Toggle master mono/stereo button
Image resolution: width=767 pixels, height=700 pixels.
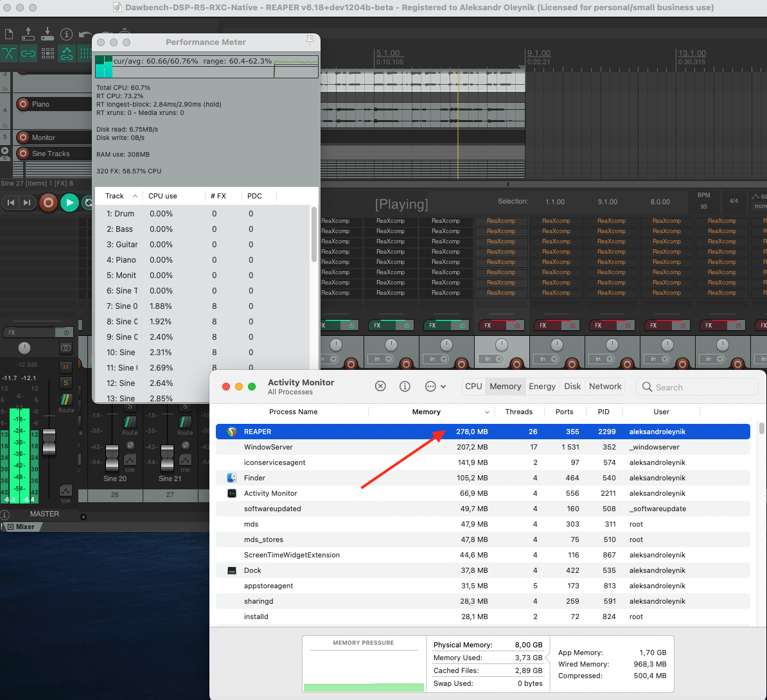point(66,348)
